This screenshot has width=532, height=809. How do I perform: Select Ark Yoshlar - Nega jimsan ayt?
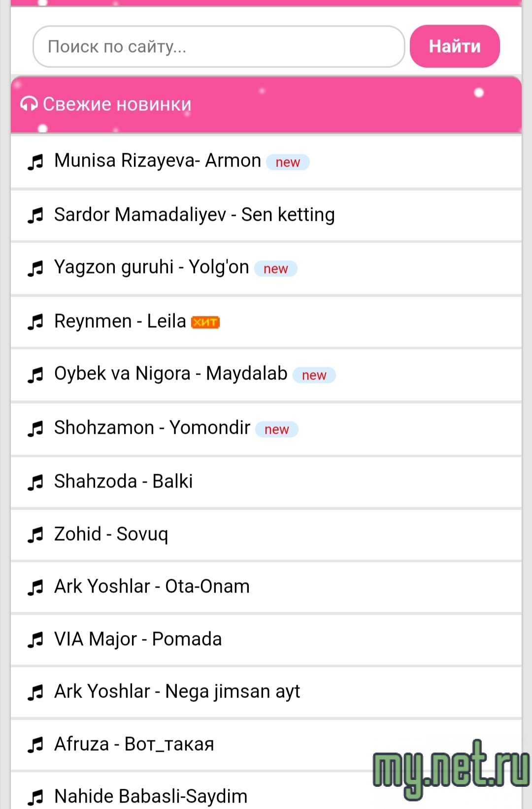click(177, 692)
